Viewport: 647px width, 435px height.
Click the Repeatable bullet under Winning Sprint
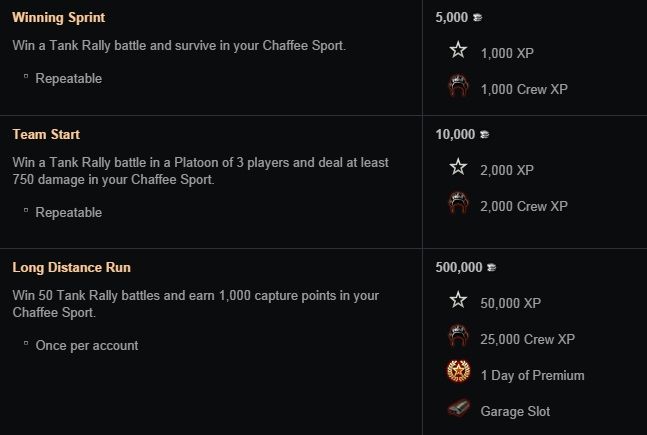(x=68, y=78)
